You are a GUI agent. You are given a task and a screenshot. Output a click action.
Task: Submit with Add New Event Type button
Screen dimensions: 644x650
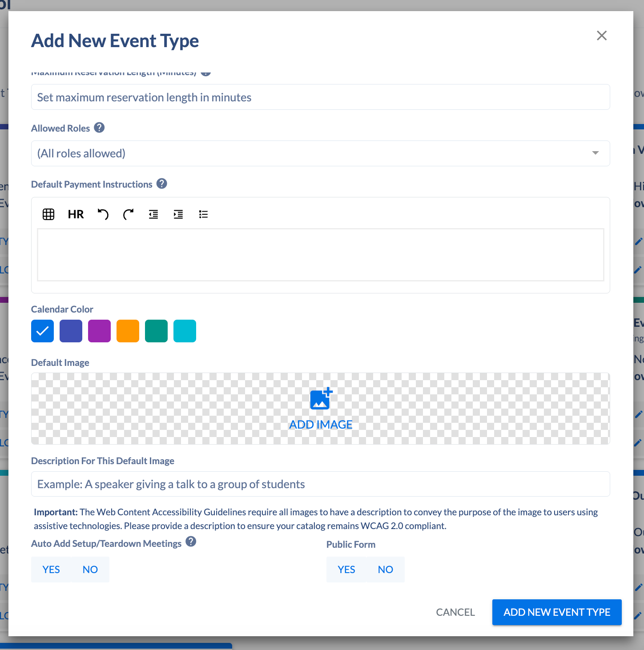[557, 612]
